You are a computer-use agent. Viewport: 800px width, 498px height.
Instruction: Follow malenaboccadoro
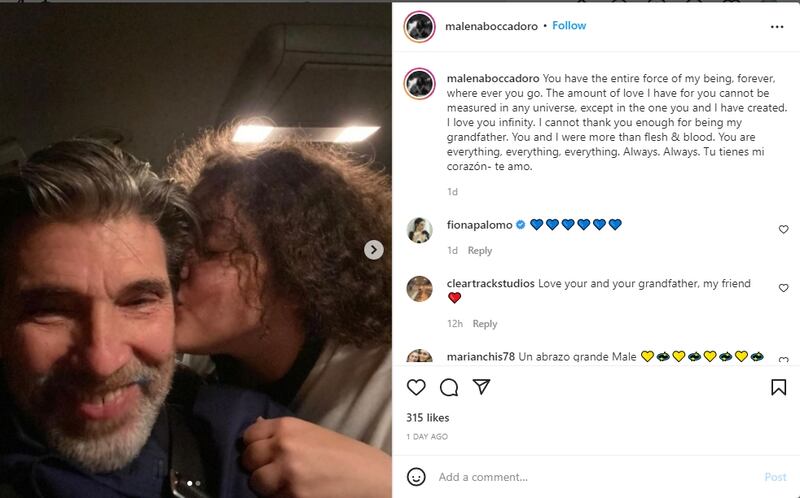[569, 26]
